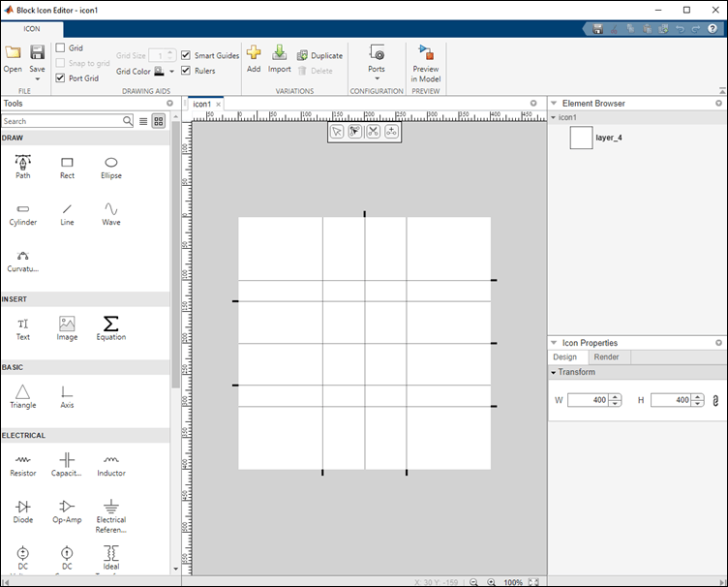Decrement the height H stepper
Image resolution: width=728 pixels, height=587 pixels.
click(x=698, y=404)
